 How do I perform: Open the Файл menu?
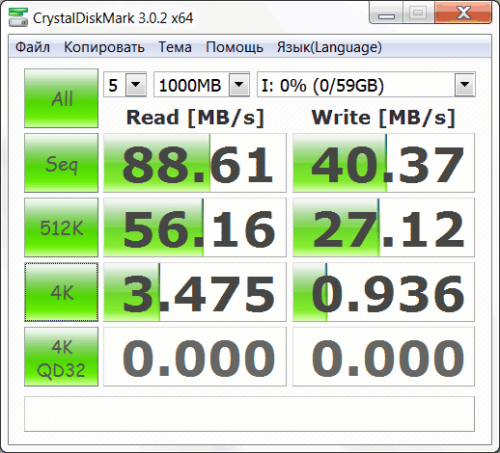[33, 47]
